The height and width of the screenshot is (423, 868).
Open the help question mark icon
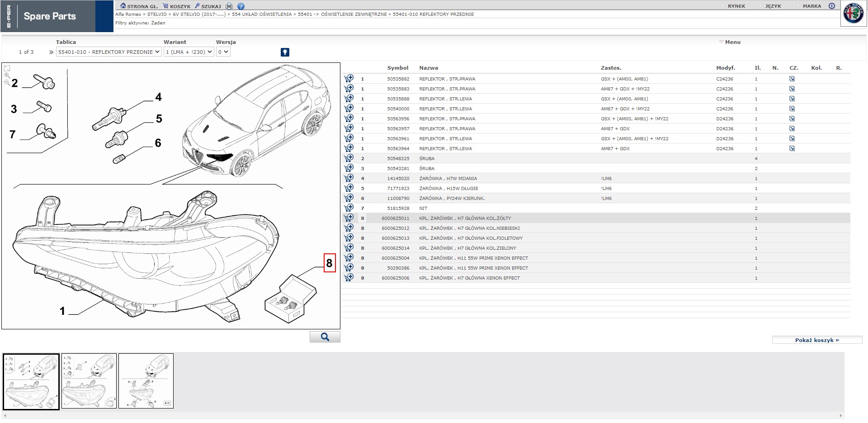(241, 6)
